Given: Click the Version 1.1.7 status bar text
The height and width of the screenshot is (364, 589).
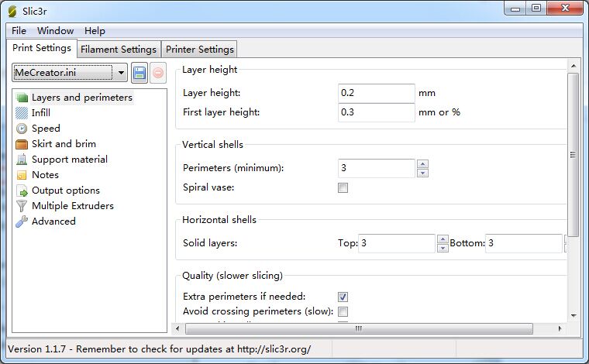Looking at the screenshot, I should coord(160,349).
